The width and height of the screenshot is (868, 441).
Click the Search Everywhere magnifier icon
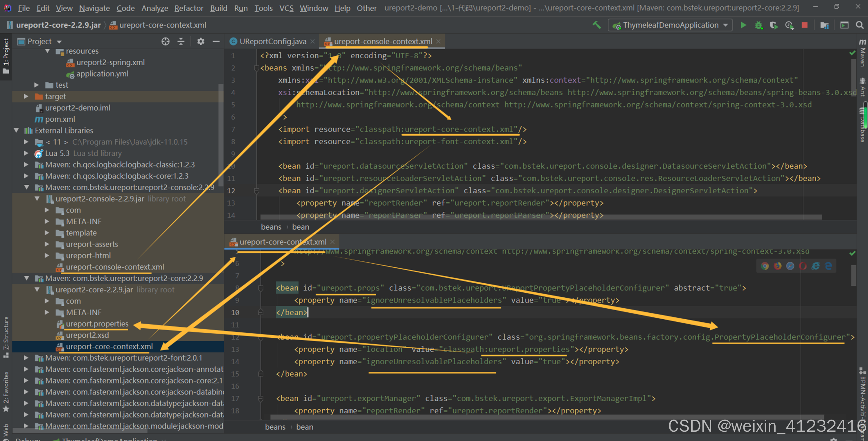pos(860,25)
